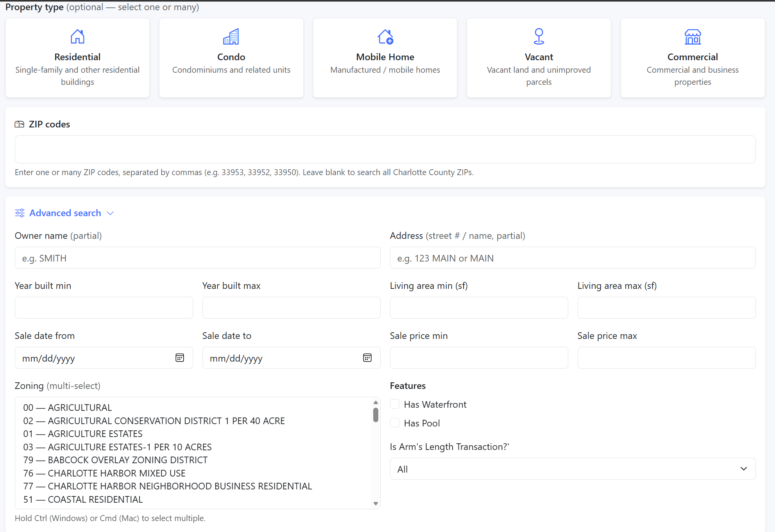Click the Mobile Home icon
775x532 pixels.
[385, 36]
